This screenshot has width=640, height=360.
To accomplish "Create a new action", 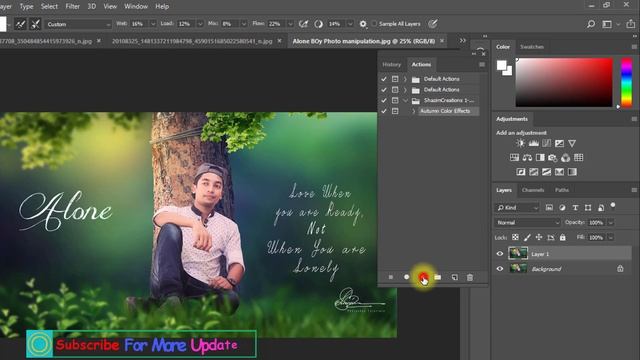I will [454, 277].
